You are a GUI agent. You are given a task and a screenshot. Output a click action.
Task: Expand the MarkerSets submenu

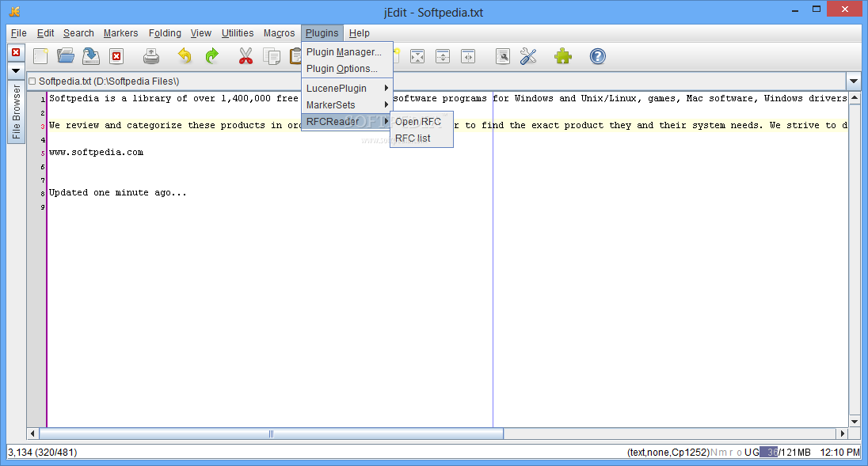click(347, 105)
